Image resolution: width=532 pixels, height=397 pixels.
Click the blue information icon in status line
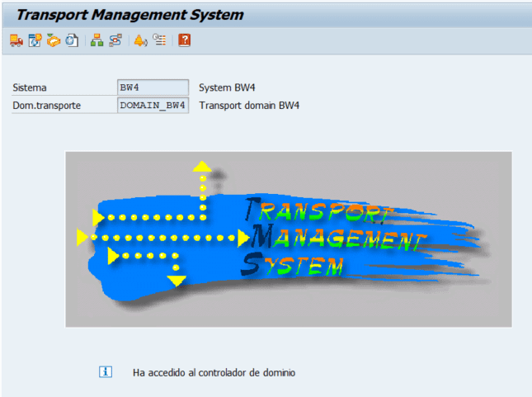coord(105,372)
